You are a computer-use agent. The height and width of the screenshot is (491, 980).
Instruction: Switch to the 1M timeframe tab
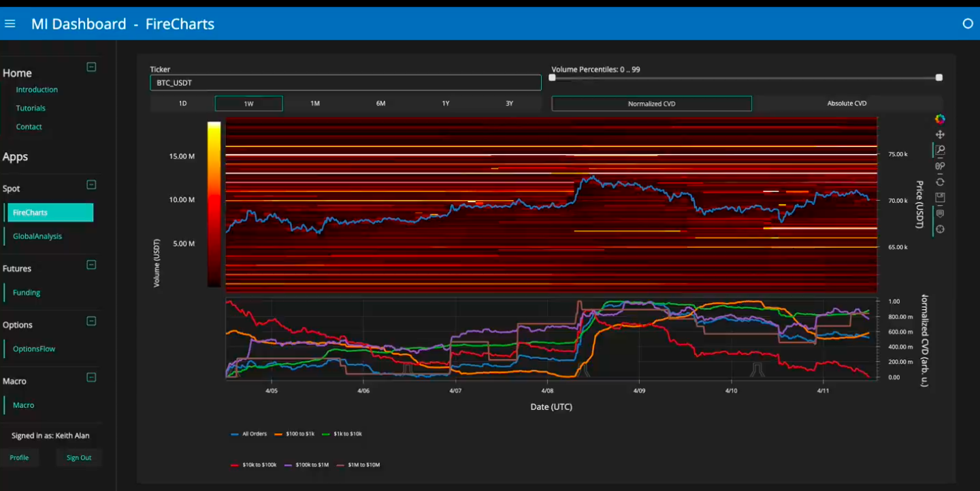(315, 104)
